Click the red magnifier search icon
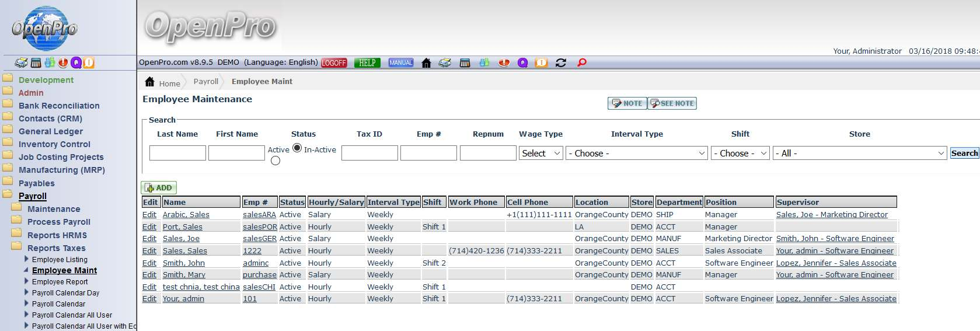Viewport: 980px width, 331px height. coord(581,63)
